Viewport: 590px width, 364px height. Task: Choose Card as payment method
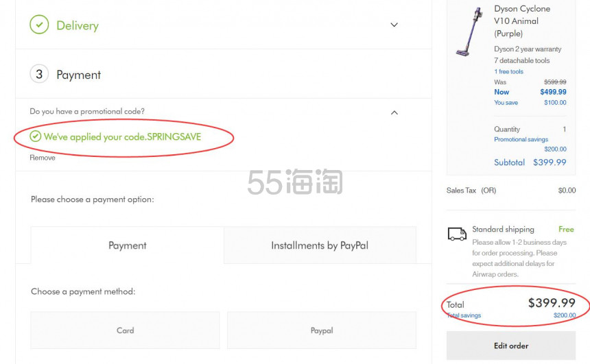click(125, 330)
